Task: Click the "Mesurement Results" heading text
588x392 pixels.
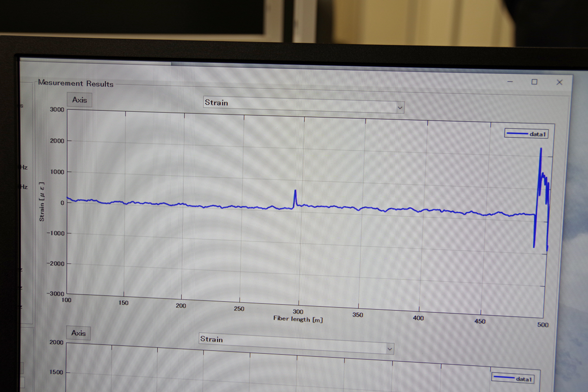Action: coord(76,83)
